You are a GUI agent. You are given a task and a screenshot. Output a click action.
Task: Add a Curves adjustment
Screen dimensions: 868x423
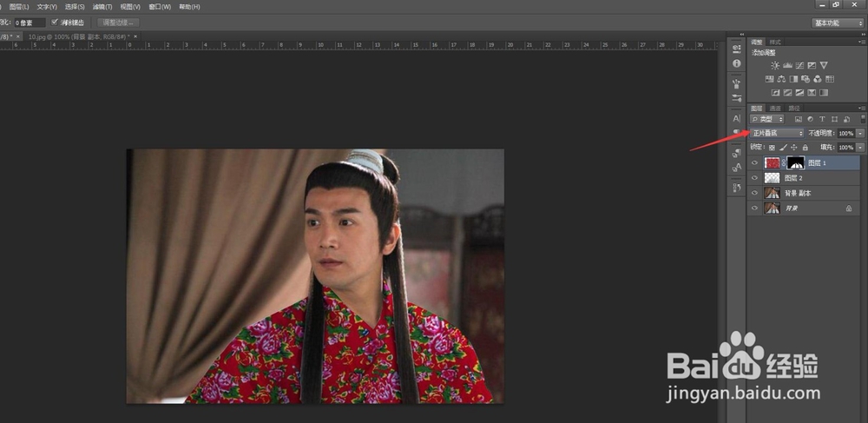click(799, 65)
